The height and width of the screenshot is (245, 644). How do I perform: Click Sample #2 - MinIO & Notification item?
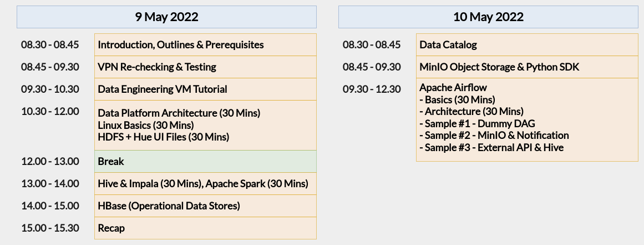click(494, 135)
